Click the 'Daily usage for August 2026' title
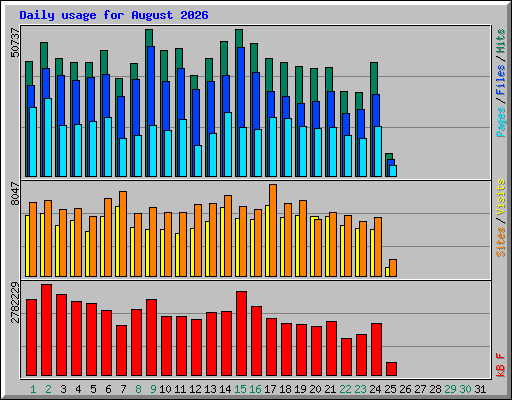512x400 pixels. [114, 15]
